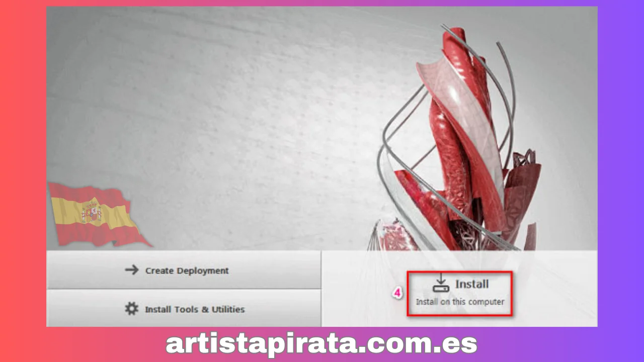Click the gear icon beside Install Tools

click(x=132, y=309)
